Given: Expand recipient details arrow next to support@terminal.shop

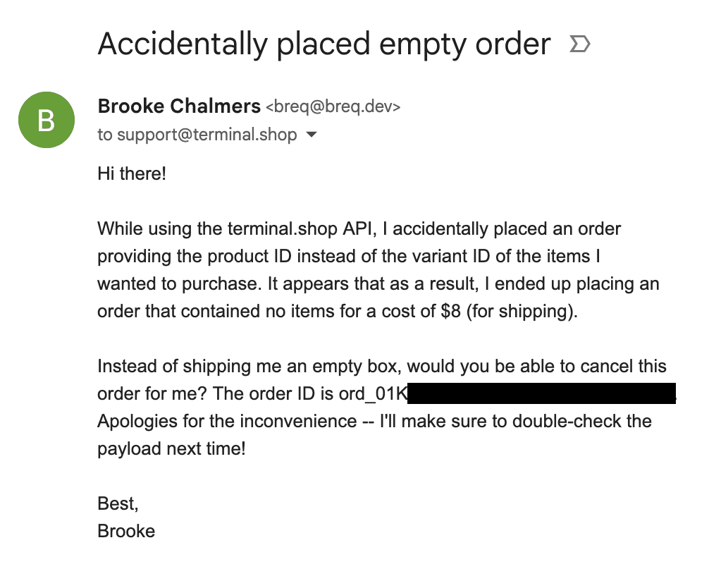Looking at the screenshot, I should [312, 135].
